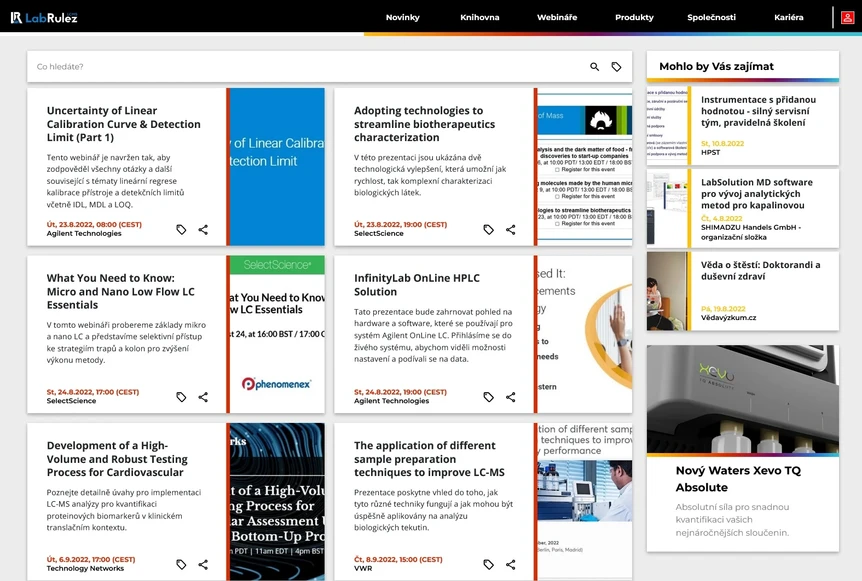Open the Společnosti menu
The width and height of the screenshot is (862, 581).
click(x=711, y=18)
